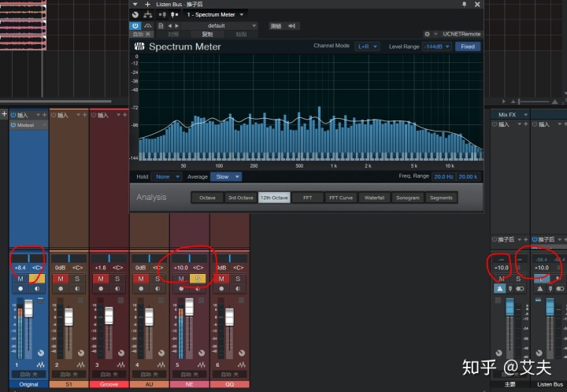Image resolution: width=567 pixels, height=392 pixels.
Task: Open the plugin settings gear
Action: coord(427,34)
